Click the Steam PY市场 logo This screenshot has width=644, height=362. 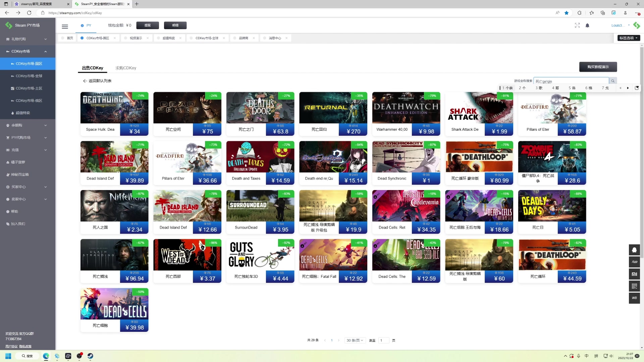tap(22, 25)
